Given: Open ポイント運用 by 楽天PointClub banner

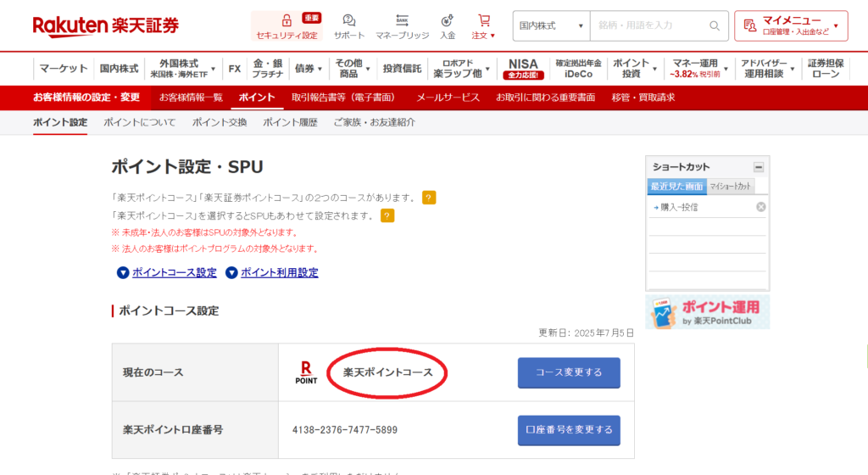Looking at the screenshot, I should 708,312.
